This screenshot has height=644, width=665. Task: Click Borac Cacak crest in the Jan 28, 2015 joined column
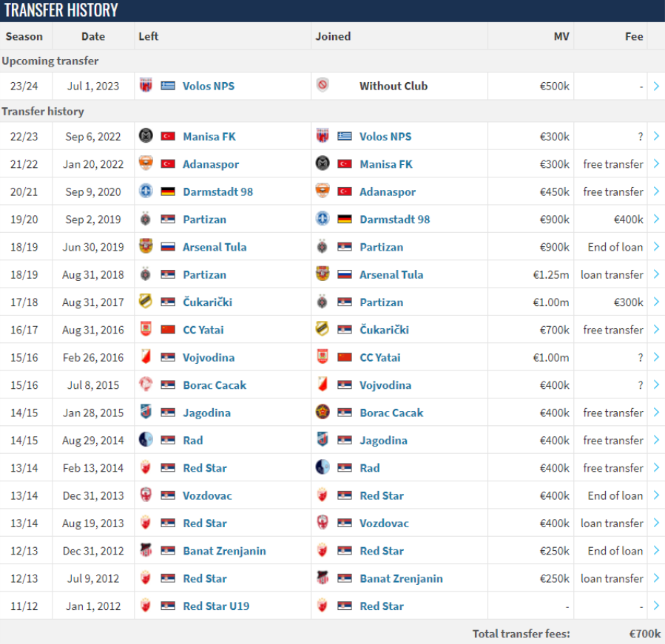click(323, 412)
